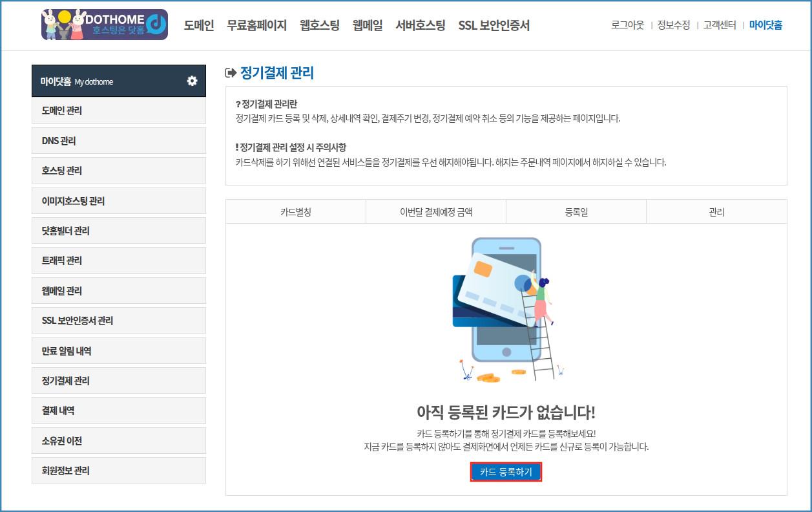
Task: Go to 웹호스팅 in navigation bar
Action: coord(319,25)
